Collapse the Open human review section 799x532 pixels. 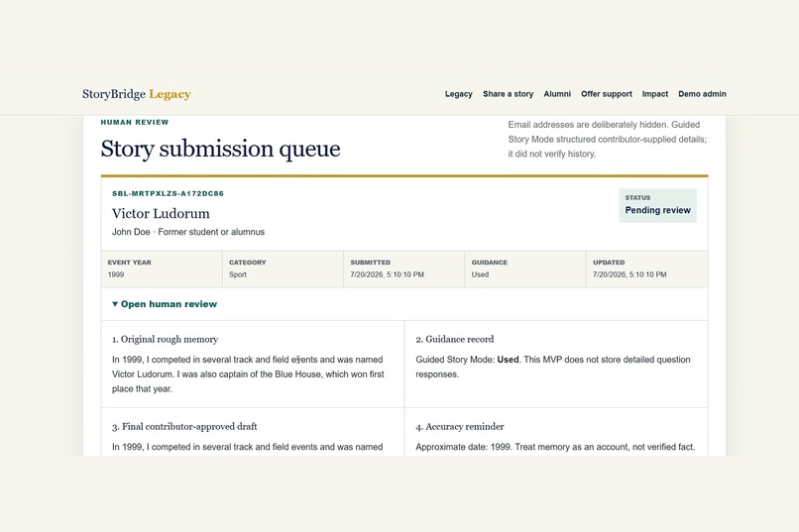point(165,304)
